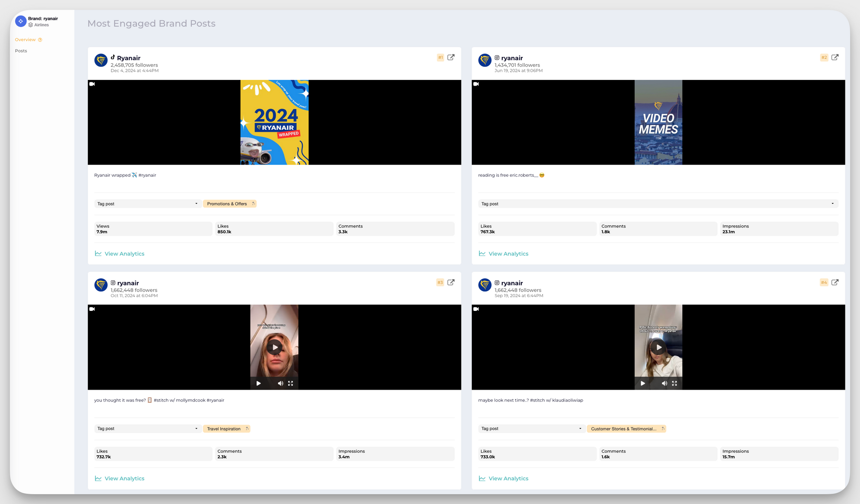Click the #1 rank badge
Screen dimensions: 860x504
click(x=440, y=58)
